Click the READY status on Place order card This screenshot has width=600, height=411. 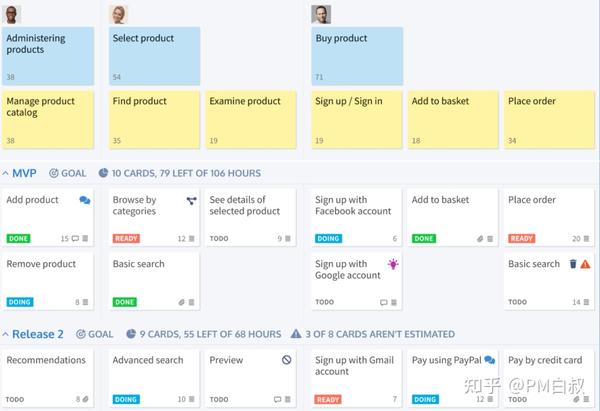tap(522, 238)
